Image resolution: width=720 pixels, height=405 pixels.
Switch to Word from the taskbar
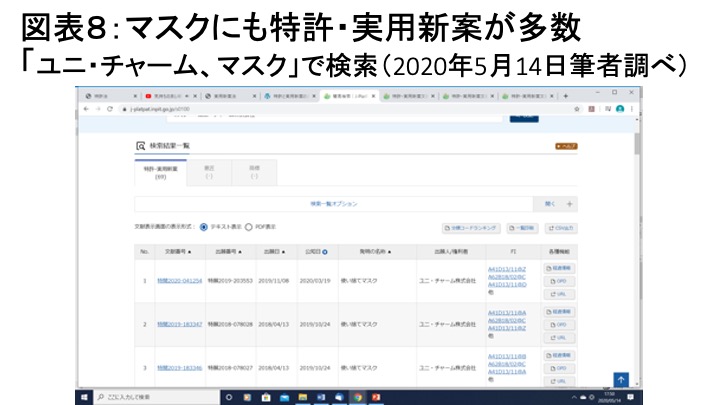tap(321, 397)
